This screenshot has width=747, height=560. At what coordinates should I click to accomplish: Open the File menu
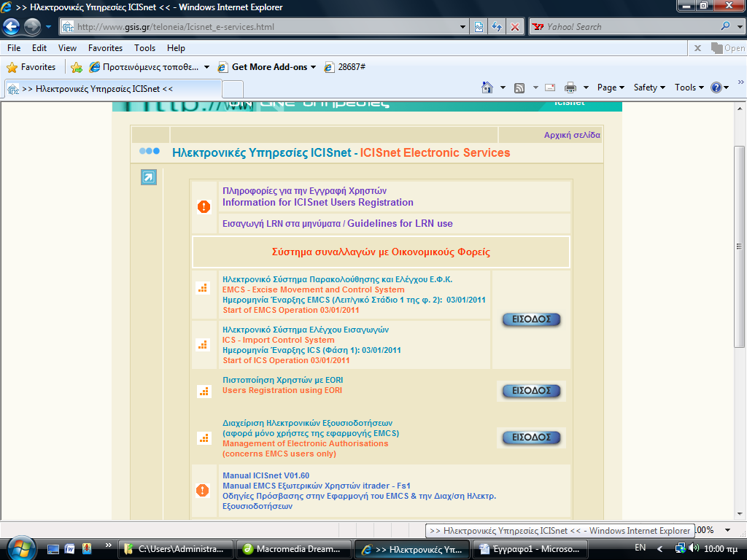coord(14,47)
